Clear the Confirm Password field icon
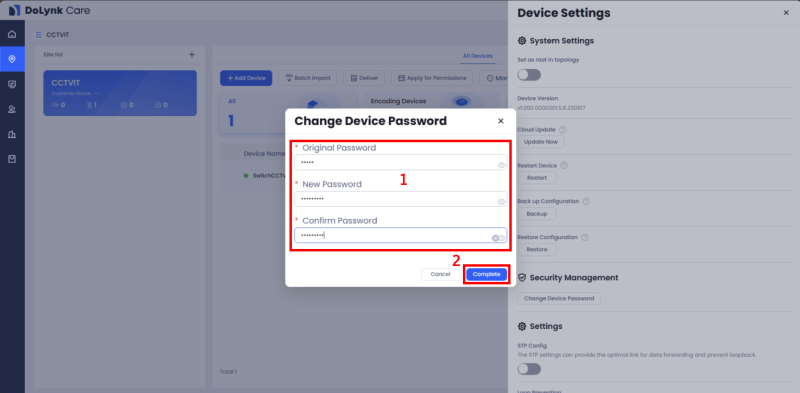The width and height of the screenshot is (800, 393). tap(495, 238)
